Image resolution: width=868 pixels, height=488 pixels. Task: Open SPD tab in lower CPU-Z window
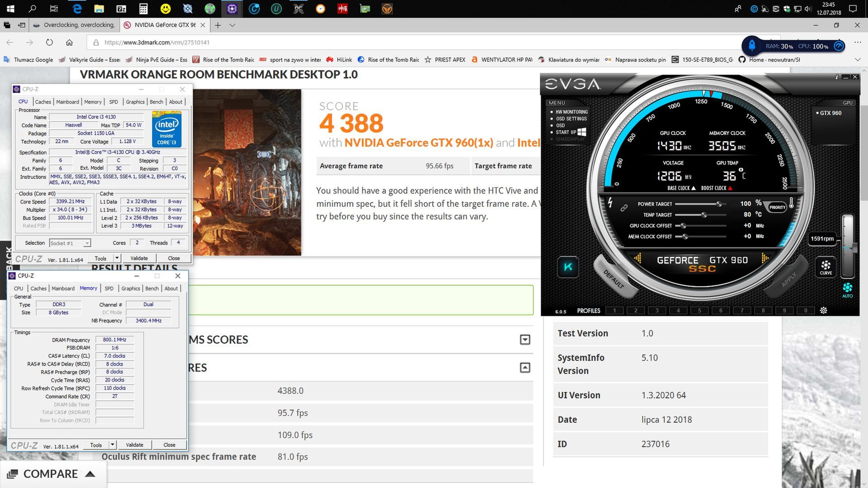[x=109, y=288]
